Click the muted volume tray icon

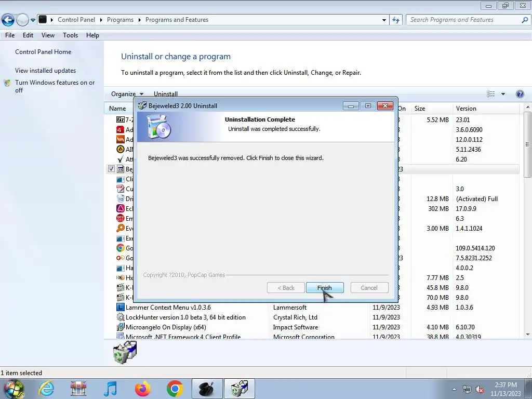click(x=480, y=390)
